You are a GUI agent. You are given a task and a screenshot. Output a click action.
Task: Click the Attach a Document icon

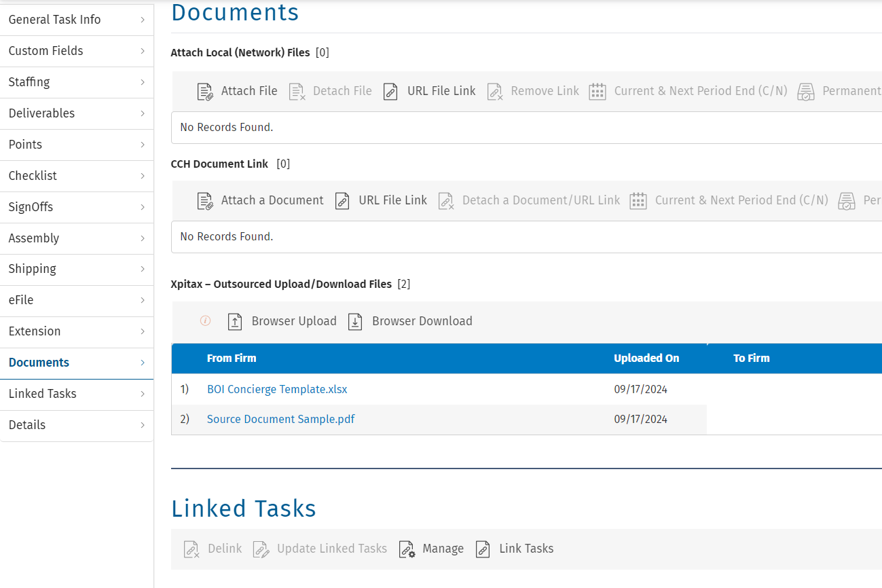tap(205, 201)
